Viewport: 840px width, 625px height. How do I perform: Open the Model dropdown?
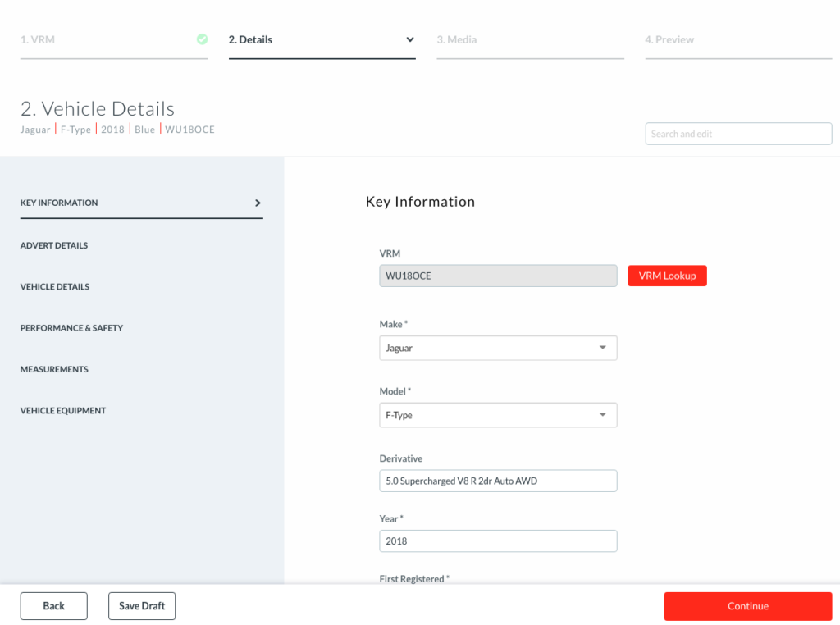click(x=498, y=415)
